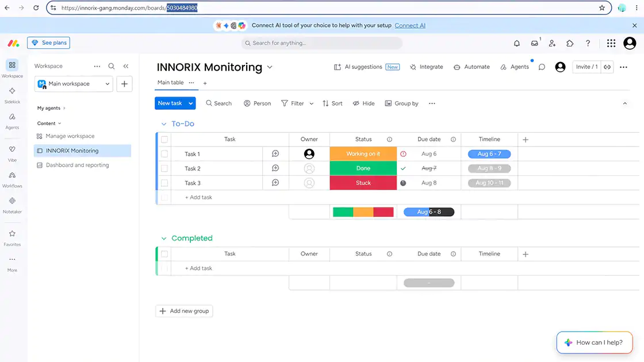Click Add task row in To-Do group

coord(198,198)
